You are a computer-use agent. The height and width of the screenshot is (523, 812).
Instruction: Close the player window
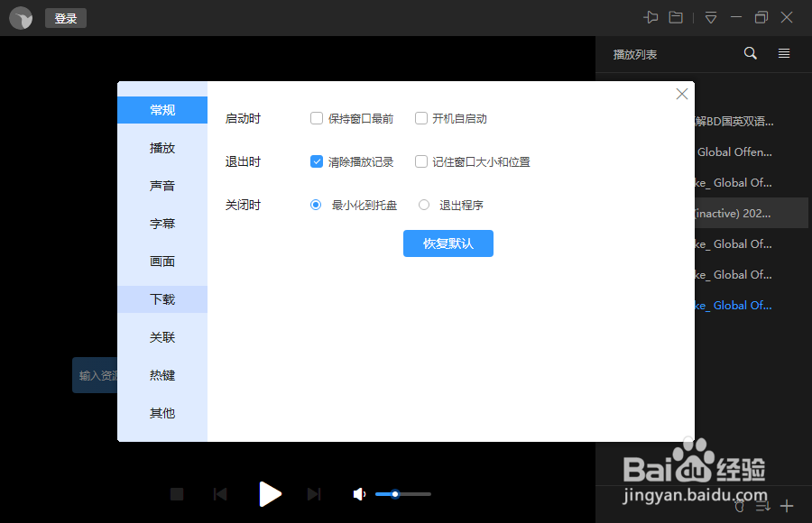coord(787,18)
